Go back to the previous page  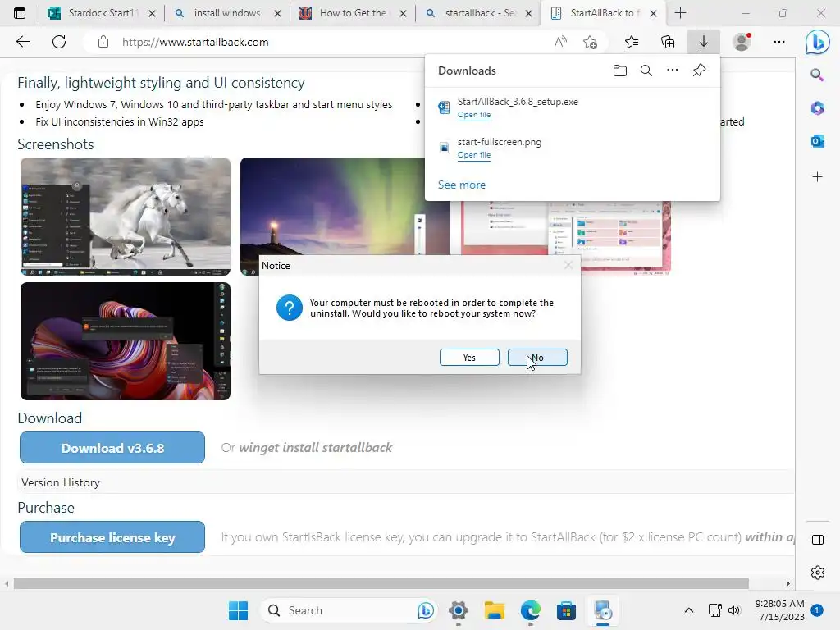tap(22, 42)
